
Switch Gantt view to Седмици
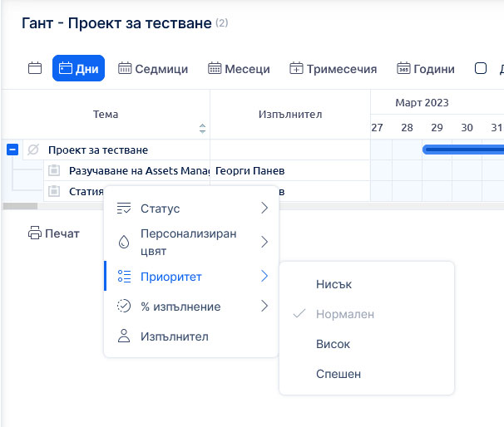(x=153, y=69)
